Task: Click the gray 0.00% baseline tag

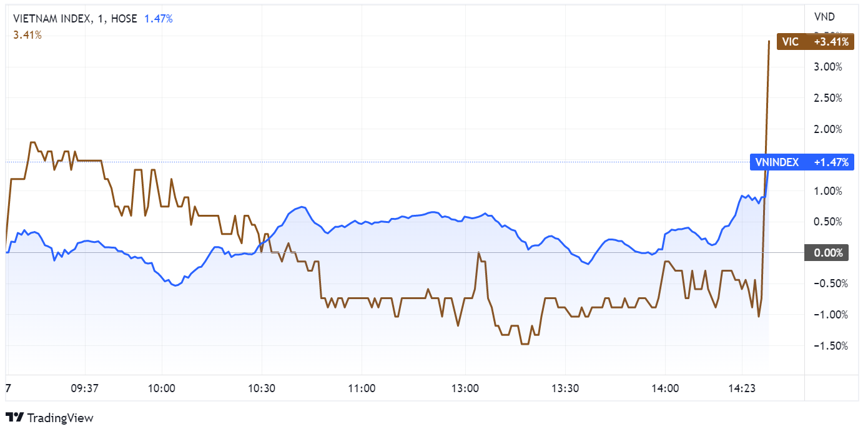Action: pyautogui.click(x=829, y=253)
